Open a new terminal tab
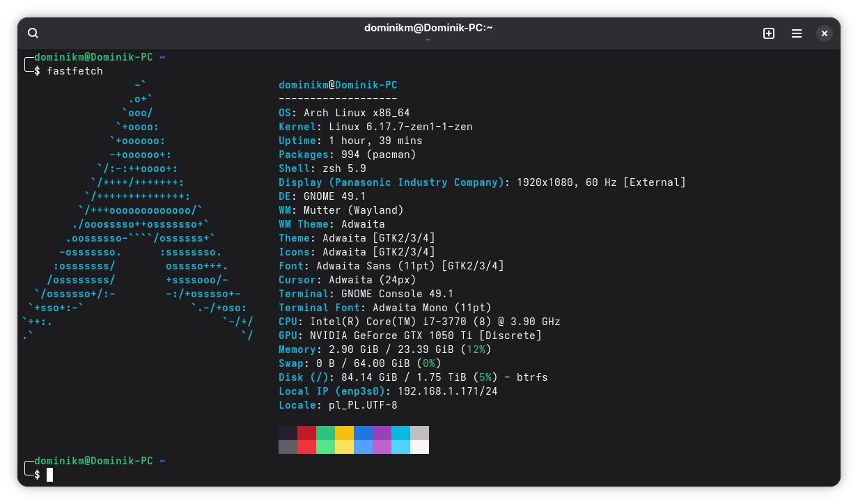 (x=769, y=33)
